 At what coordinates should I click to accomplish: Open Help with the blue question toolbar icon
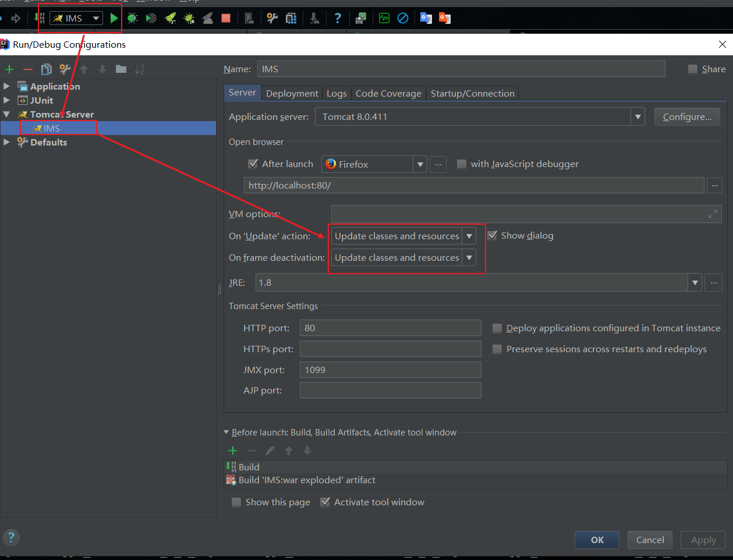click(x=338, y=19)
